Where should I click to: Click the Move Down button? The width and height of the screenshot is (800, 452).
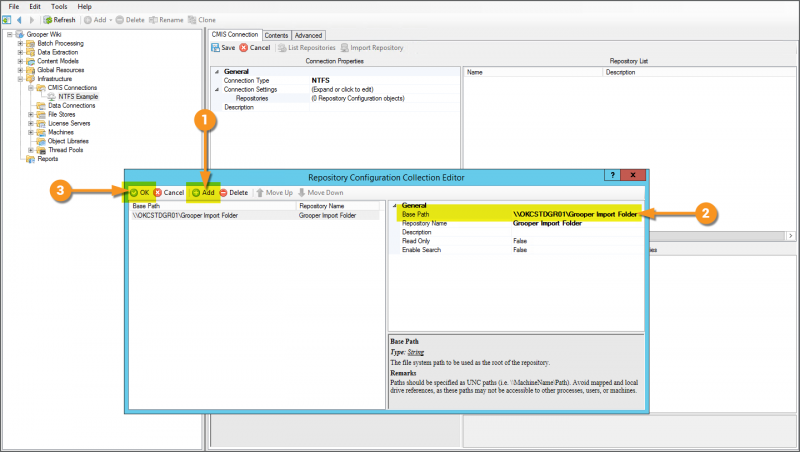[x=320, y=192]
